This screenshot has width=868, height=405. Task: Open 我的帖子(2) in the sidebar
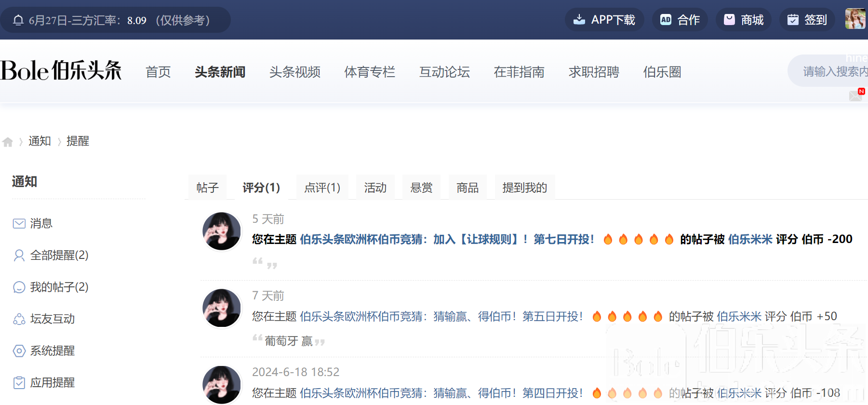point(59,287)
